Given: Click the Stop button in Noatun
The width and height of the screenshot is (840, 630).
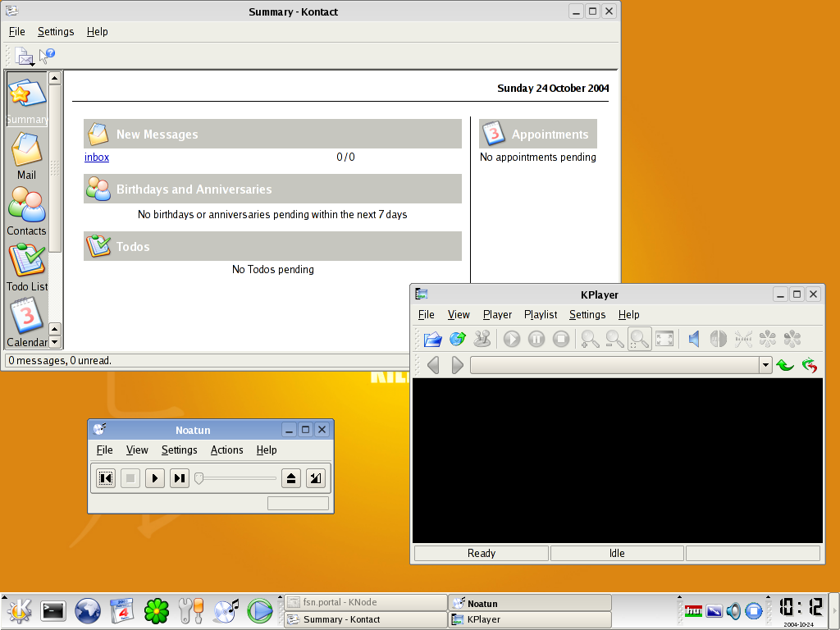Looking at the screenshot, I should (x=130, y=478).
